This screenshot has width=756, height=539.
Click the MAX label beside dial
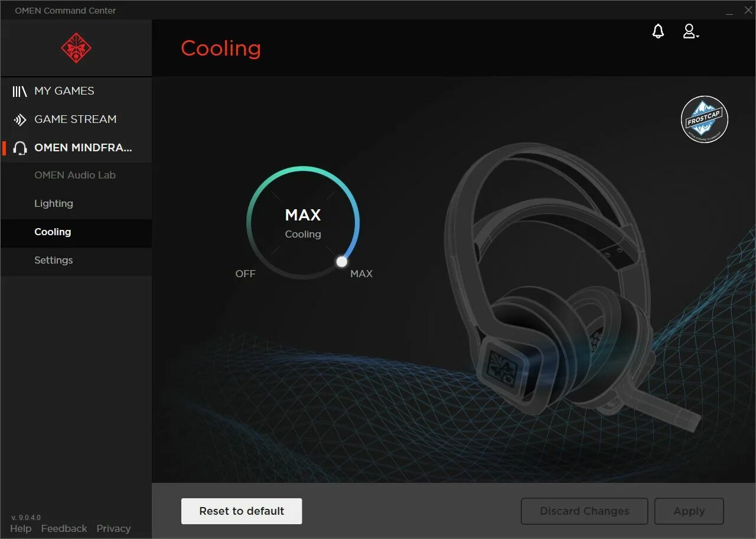click(361, 274)
